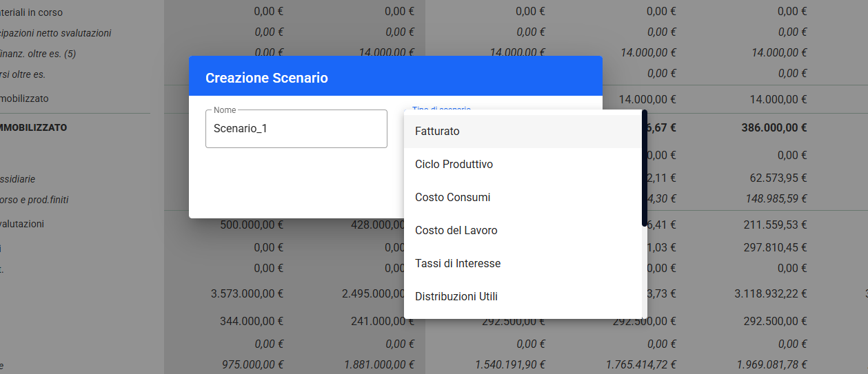Click the 3.118.932,22 € table cell

pyautogui.click(x=771, y=293)
